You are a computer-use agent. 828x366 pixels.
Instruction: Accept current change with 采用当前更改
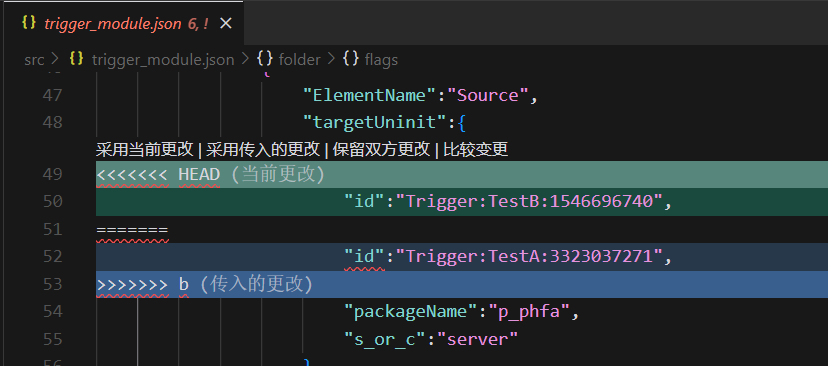click(145, 150)
